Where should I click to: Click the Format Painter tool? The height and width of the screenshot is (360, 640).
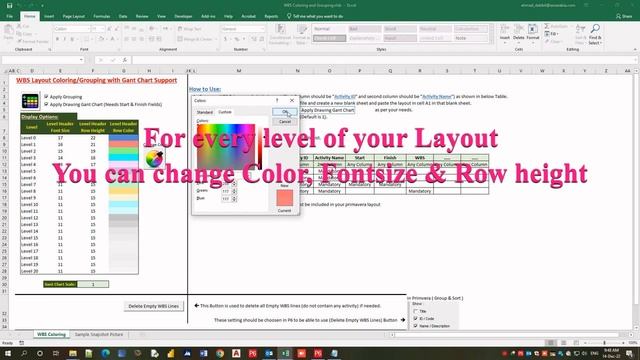coord(33,41)
